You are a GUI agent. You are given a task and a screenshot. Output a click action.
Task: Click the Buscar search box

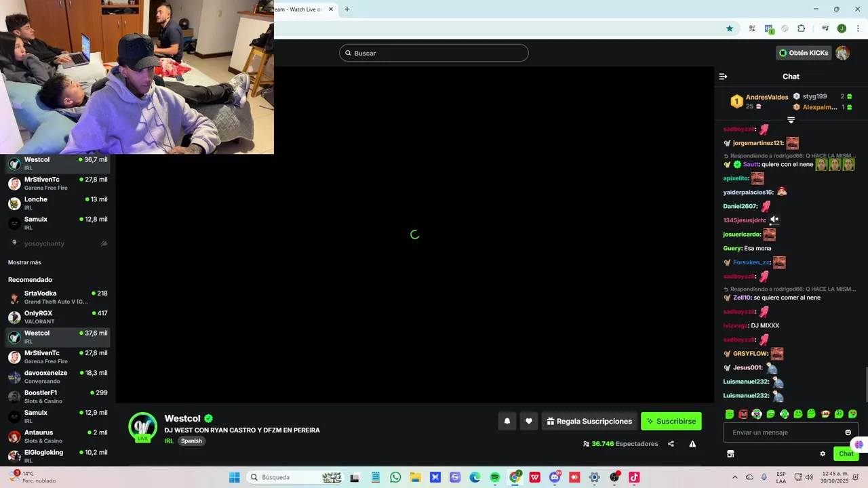click(434, 53)
